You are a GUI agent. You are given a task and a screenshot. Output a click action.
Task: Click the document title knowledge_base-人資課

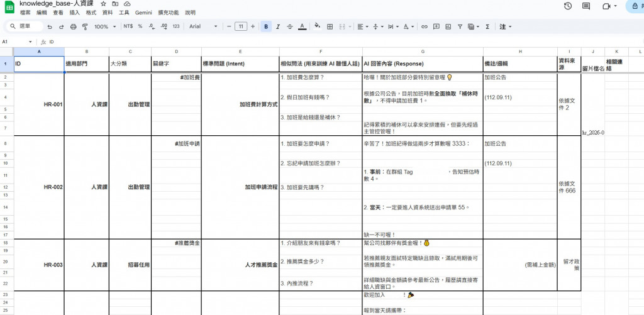[x=57, y=4]
